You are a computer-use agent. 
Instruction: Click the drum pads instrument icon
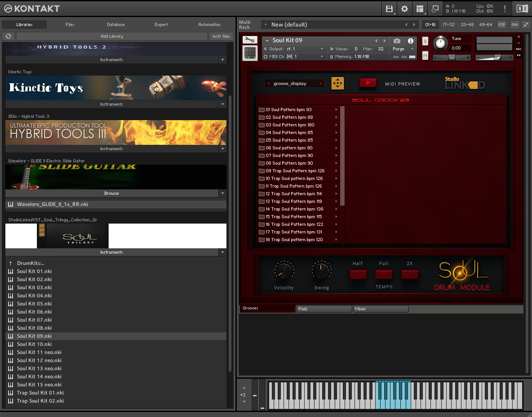click(250, 54)
